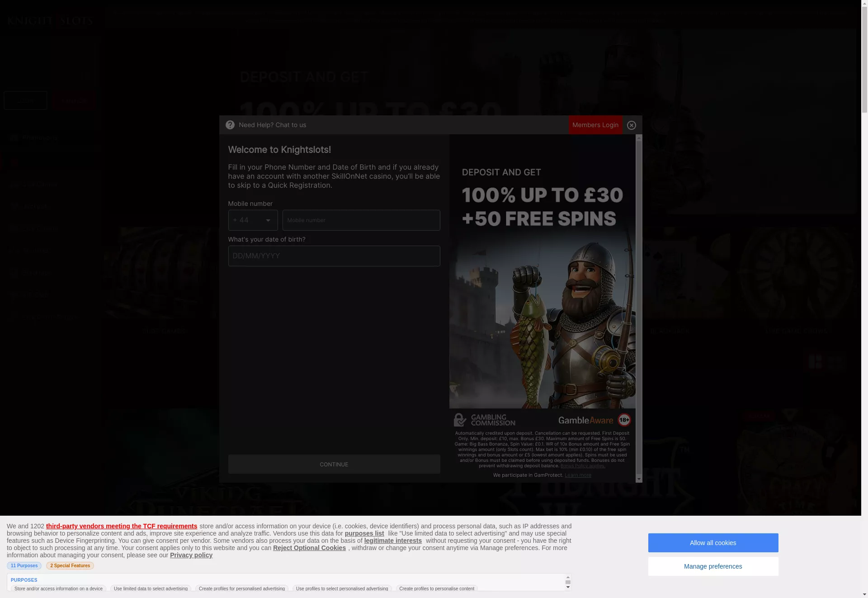
Task: Click the knight promo image in the popup
Action: click(542, 271)
